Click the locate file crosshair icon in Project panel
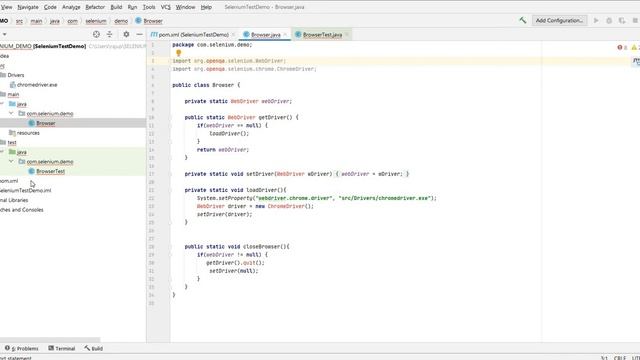The width and height of the screenshot is (640, 360). pyautogui.click(x=96, y=34)
